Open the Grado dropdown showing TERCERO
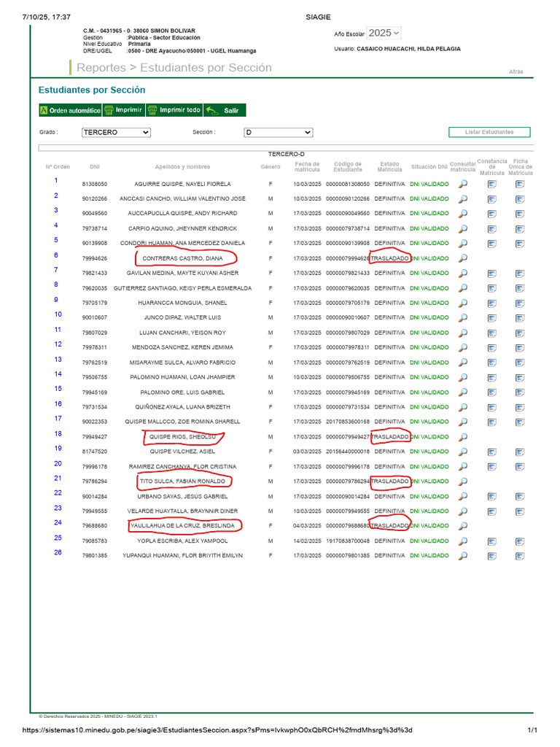 point(116,133)
